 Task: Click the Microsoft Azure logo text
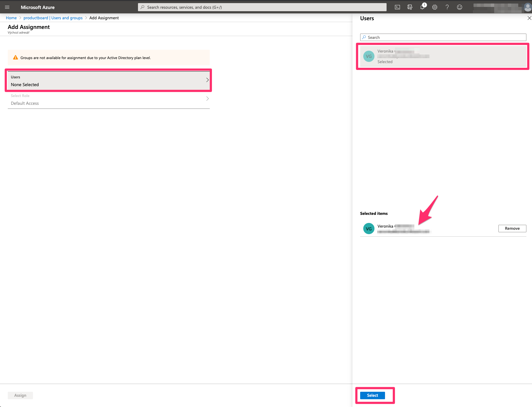coord(38,7)
